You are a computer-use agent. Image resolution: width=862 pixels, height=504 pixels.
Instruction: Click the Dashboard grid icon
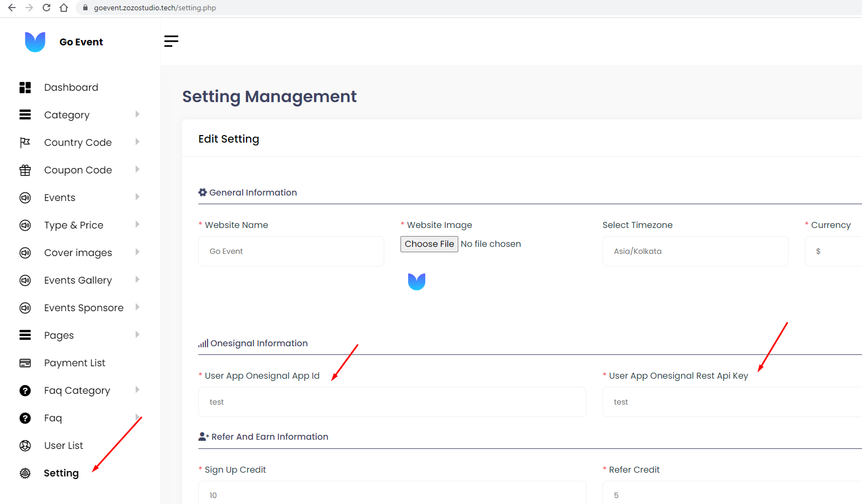25,88
